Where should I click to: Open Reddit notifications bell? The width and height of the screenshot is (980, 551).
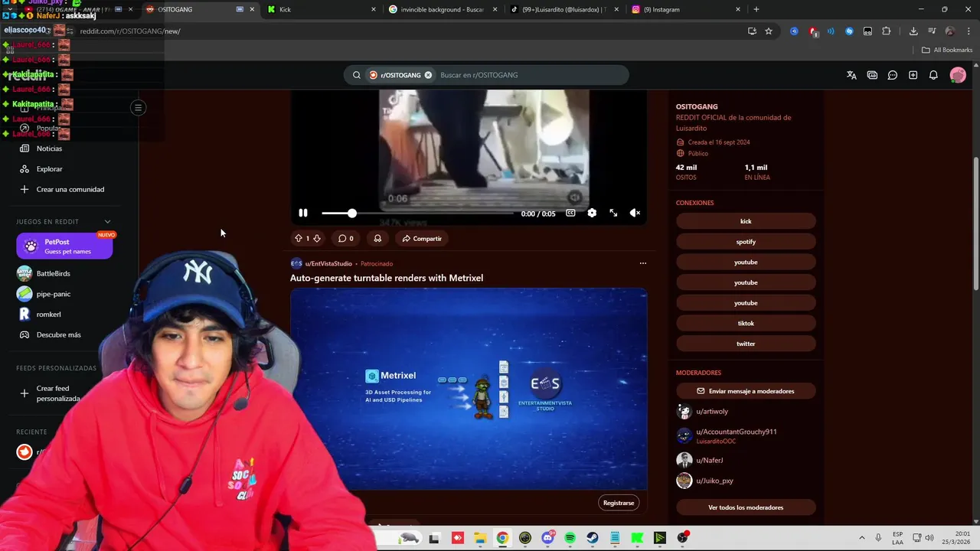tap(933, 75)
